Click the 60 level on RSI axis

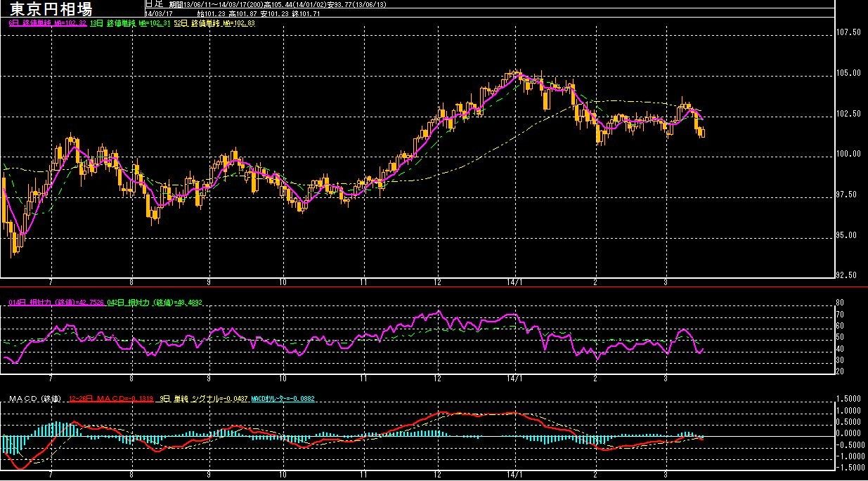pos(839,327)
